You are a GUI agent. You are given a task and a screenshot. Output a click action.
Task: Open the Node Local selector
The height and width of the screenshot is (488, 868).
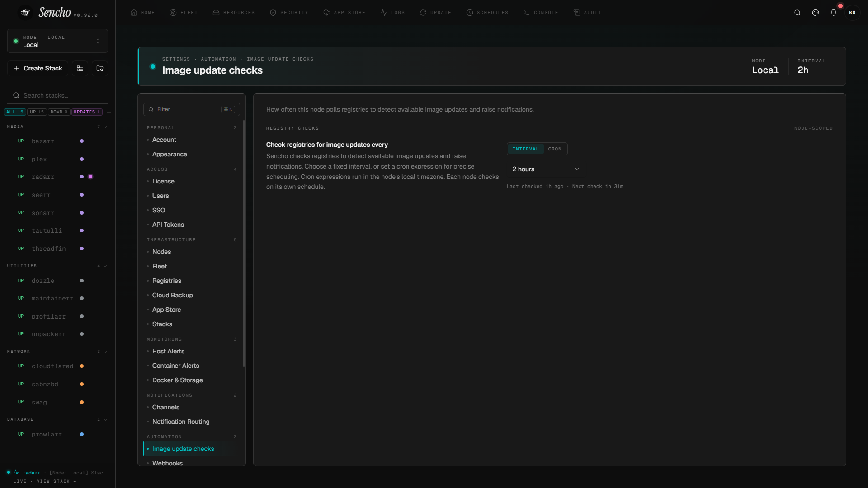(57, 41)
